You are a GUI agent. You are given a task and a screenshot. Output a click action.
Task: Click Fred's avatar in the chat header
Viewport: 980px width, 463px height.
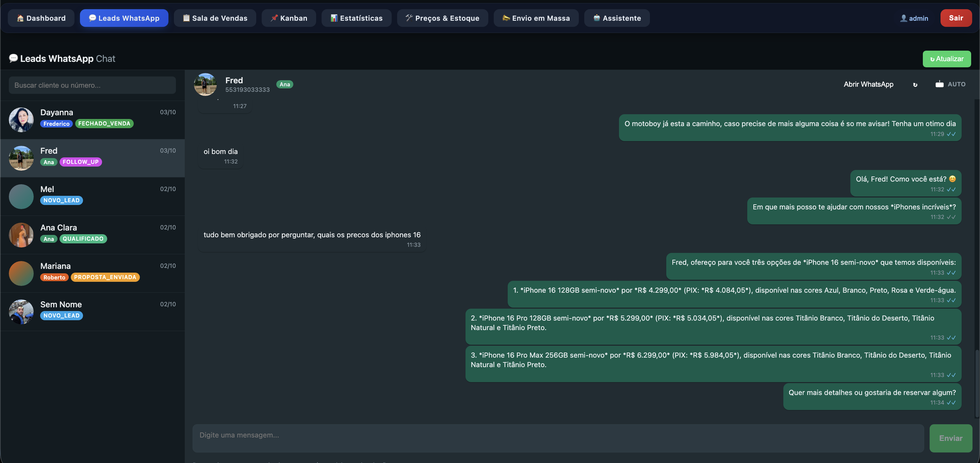[x=205, y=84]
